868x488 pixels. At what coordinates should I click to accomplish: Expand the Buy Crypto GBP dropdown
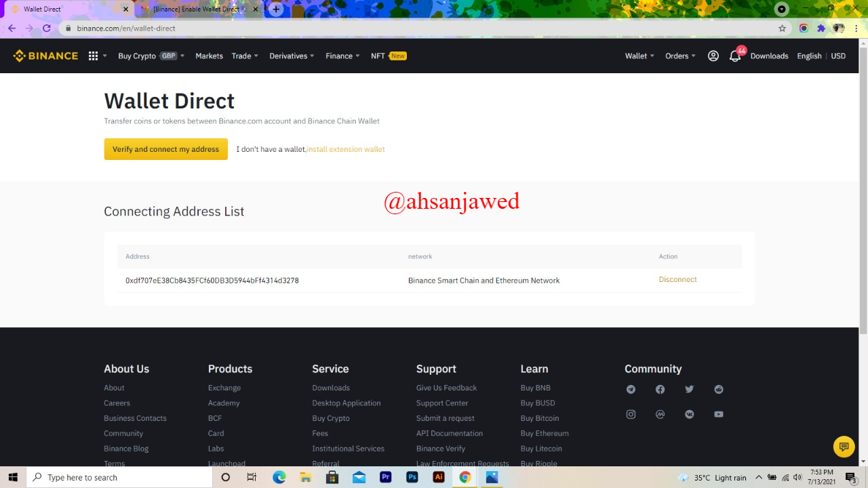pyautogui.click(x=151, y=56)
